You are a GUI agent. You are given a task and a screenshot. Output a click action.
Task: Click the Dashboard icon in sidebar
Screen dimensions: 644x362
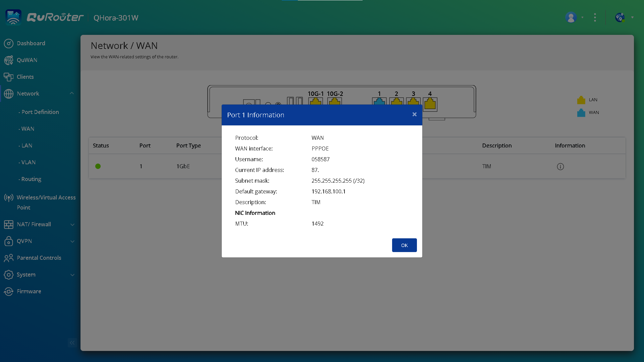click(x=9, y=43)
